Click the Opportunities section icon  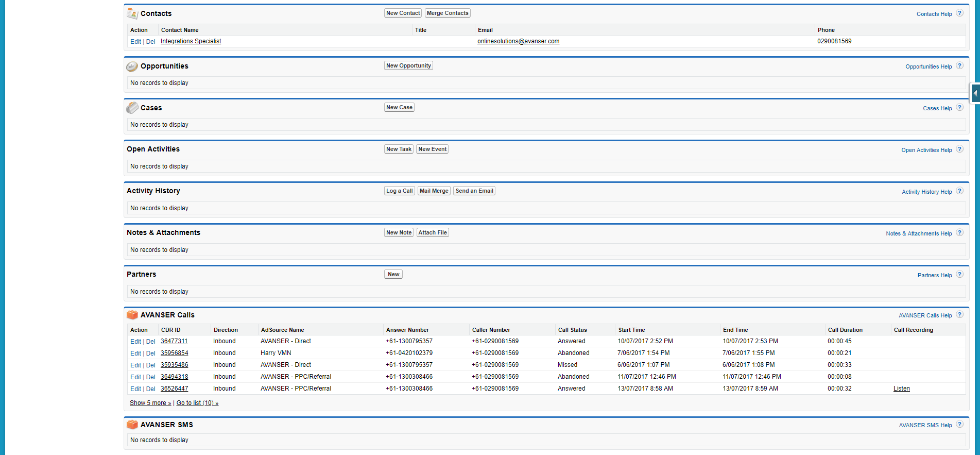(132, 66)
